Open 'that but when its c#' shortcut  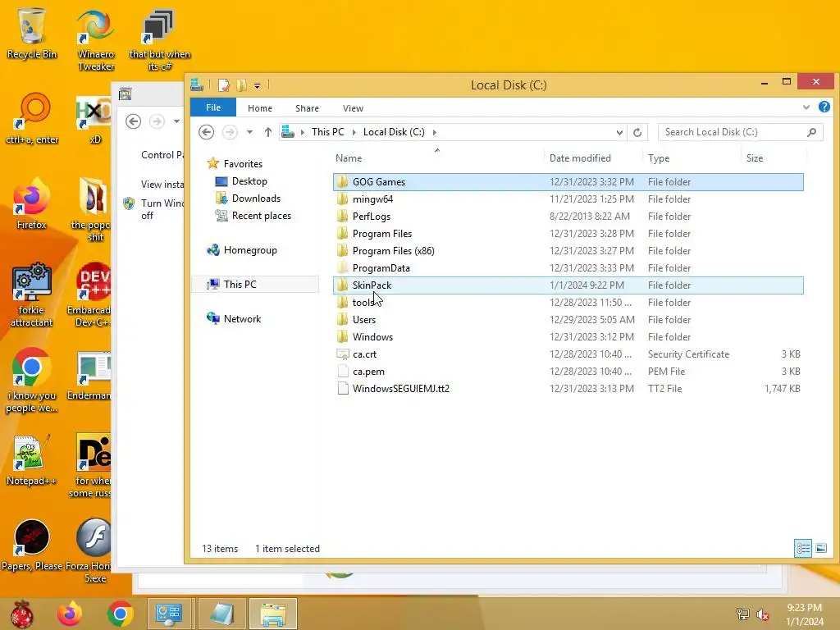159,40
